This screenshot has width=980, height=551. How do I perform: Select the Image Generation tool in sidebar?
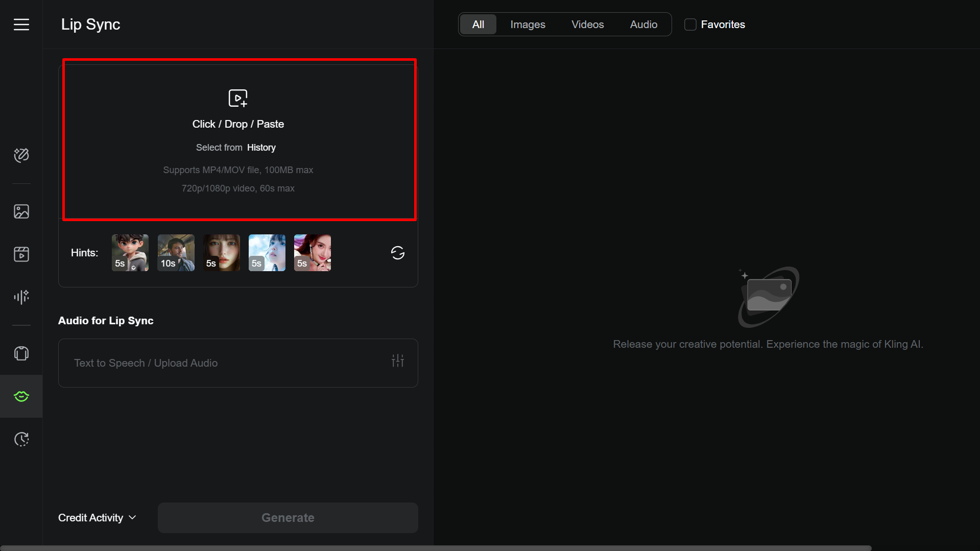pos(21,211)
